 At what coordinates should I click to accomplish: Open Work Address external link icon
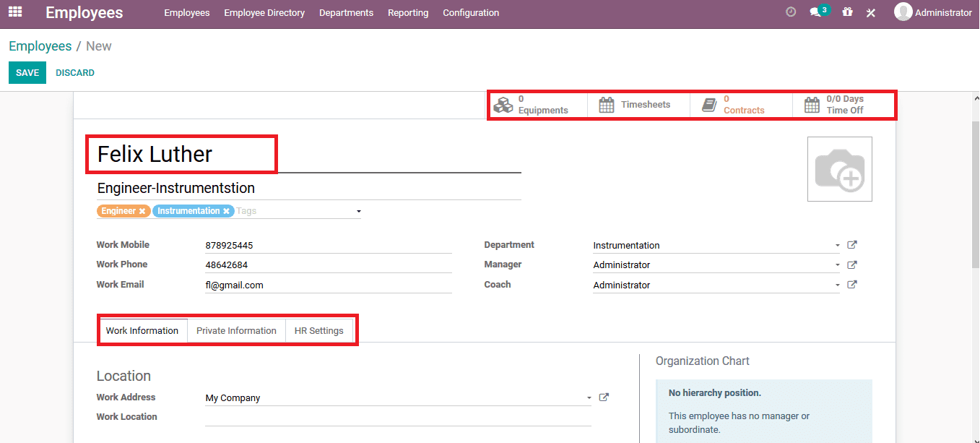coord(604,397)
